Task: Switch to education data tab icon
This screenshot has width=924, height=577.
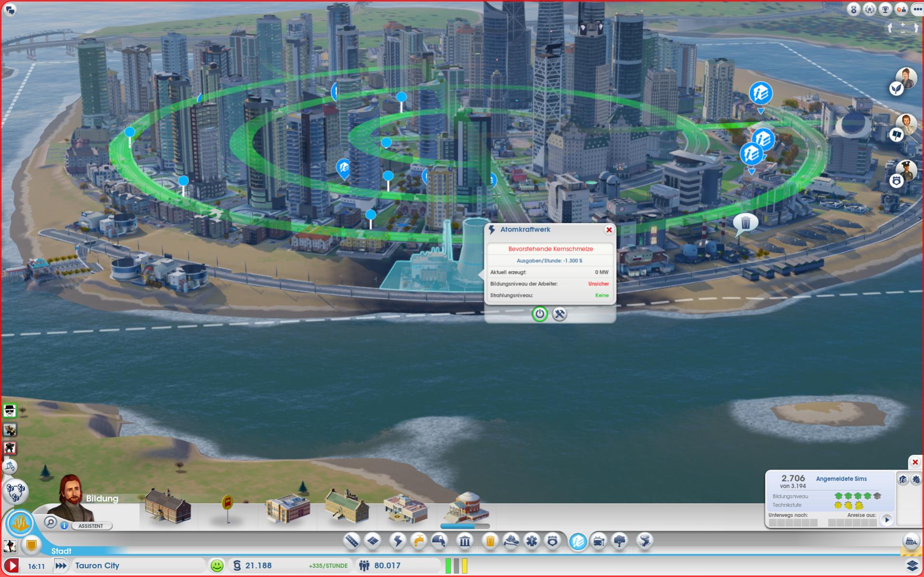Action: (903, 479)
